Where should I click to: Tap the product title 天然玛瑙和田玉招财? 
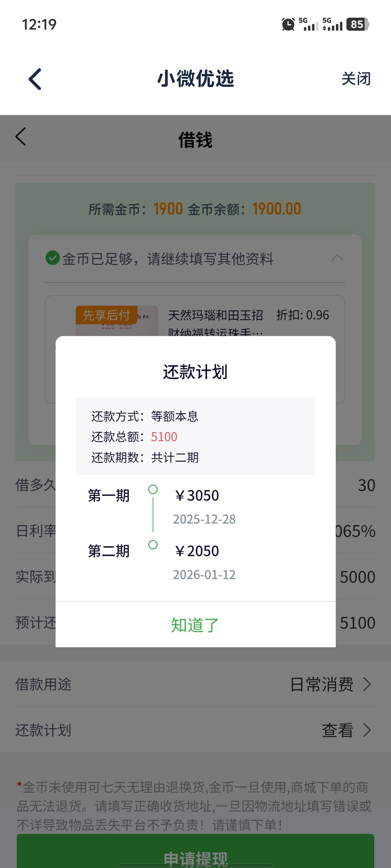(215, 316)
